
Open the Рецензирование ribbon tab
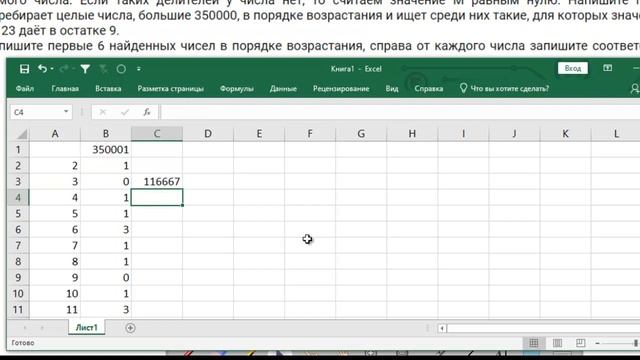tap(341, 89)
